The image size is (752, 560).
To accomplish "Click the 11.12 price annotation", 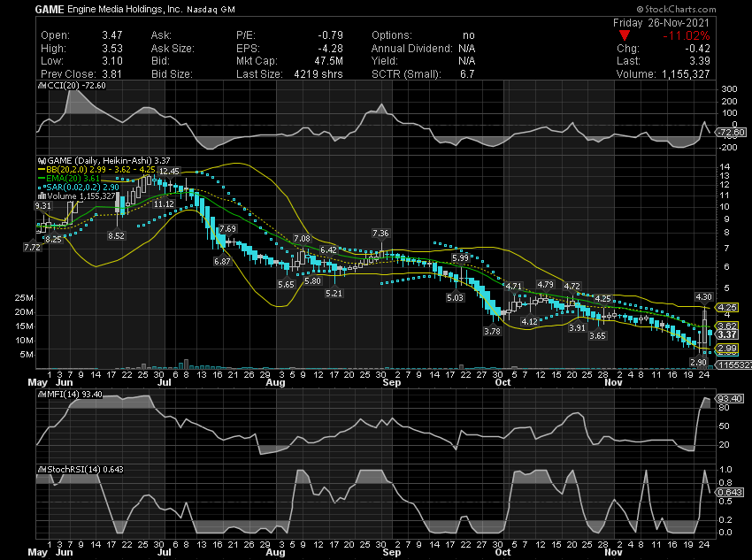I will (164, 203).
